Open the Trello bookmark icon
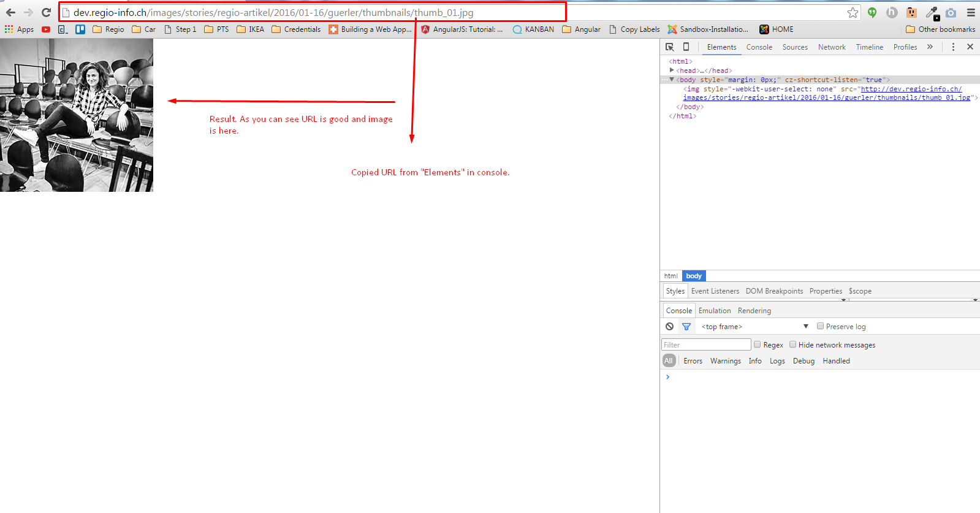The image size is (980, 513). click(x=80, y=29)
